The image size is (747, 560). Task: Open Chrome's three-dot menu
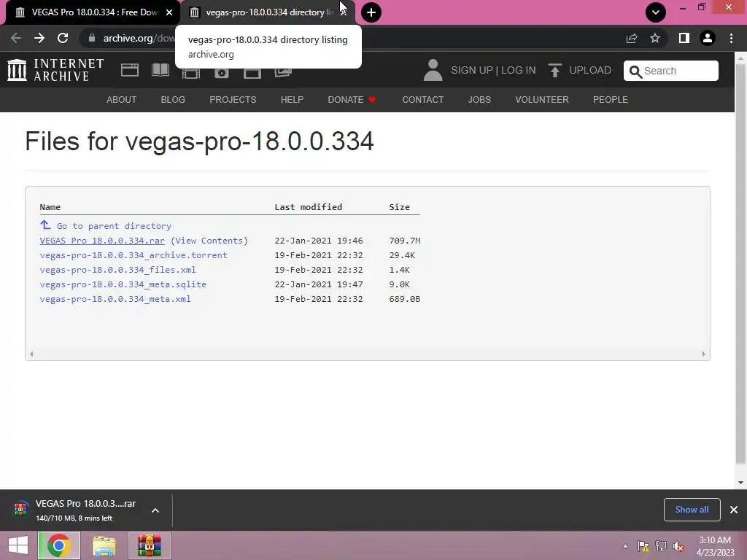click(731, 38)
